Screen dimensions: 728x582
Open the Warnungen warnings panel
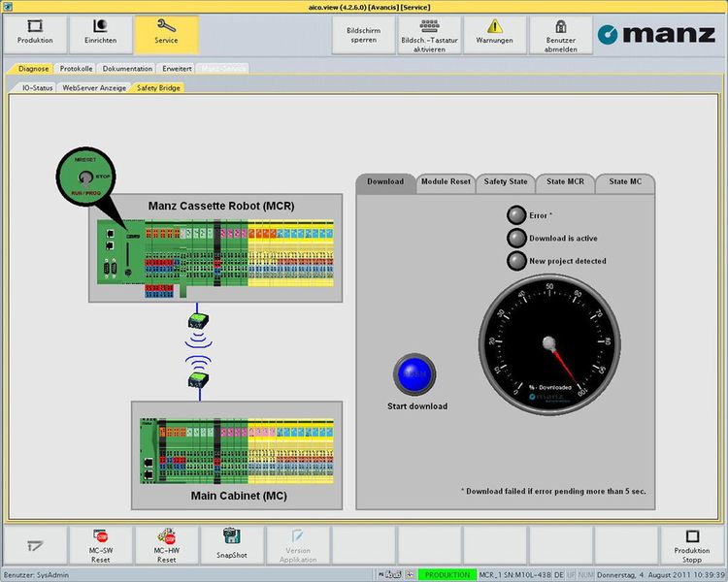[x=494, y=35]
